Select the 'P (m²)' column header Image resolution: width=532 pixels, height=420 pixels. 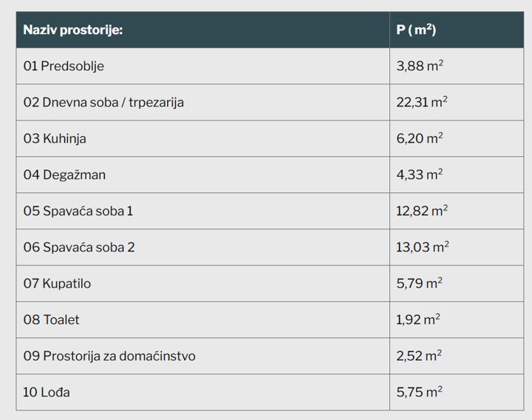click(457, 30)
